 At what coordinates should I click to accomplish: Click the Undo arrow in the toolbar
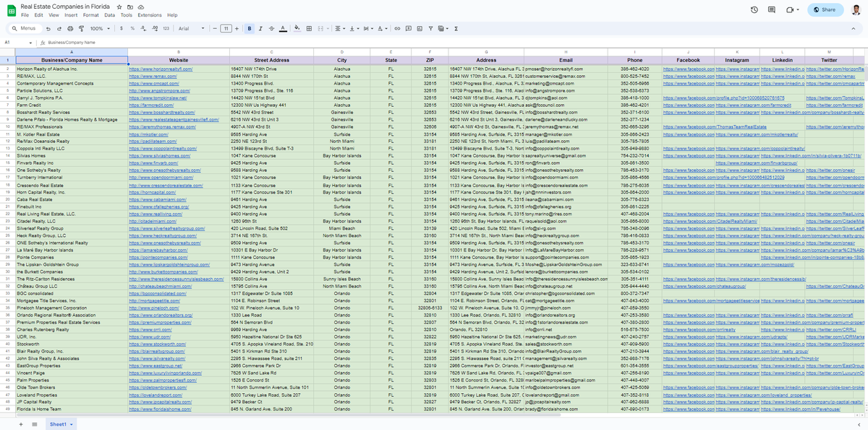48,28
